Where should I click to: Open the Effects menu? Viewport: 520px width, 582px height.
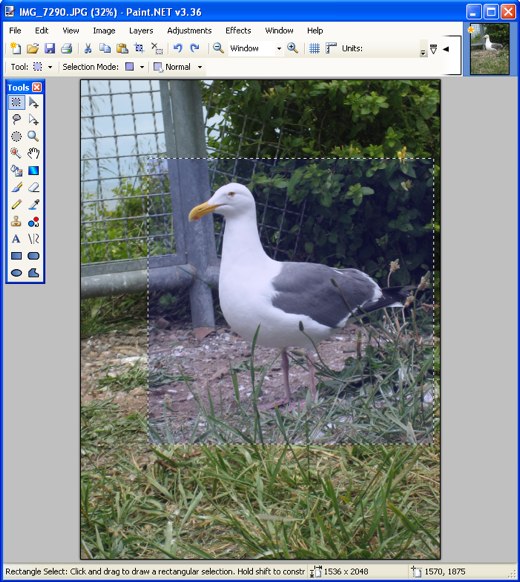[238, 30]
